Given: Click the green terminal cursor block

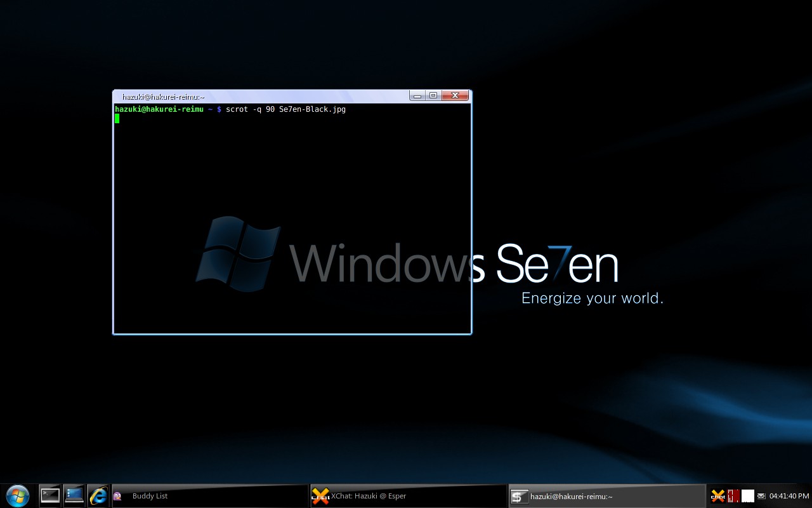Looking at the screenshot, I should (x=117, y=118).
